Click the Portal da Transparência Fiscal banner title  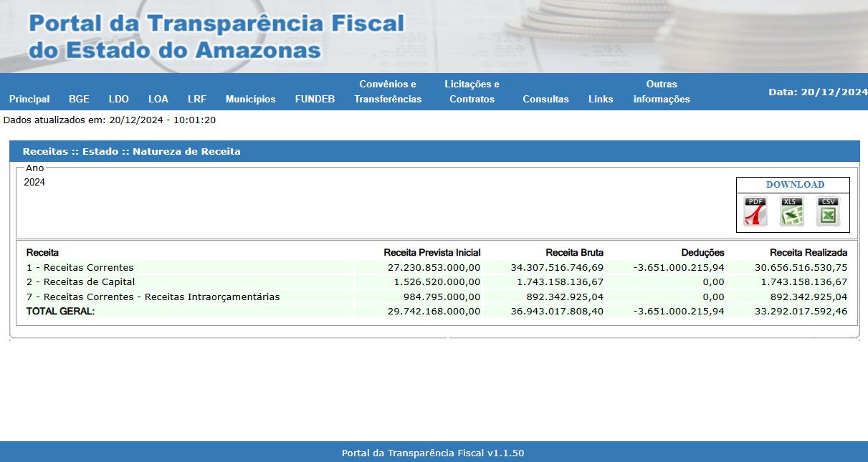click(x=216, y=36)
